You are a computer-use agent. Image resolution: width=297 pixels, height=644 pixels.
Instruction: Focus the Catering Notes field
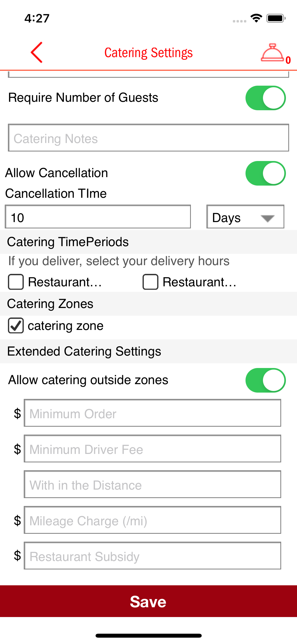(148, 138)
